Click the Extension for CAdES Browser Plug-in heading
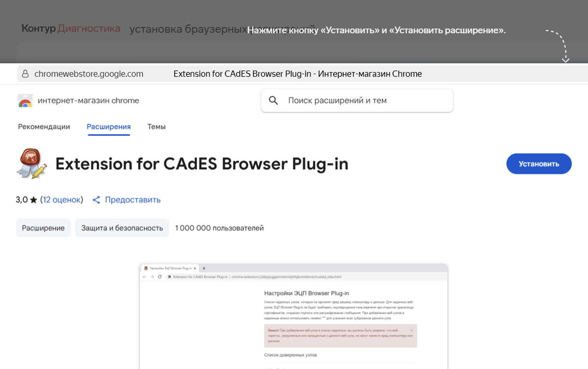Viewport: 588px width, 369px height. [x=202, y=164]
